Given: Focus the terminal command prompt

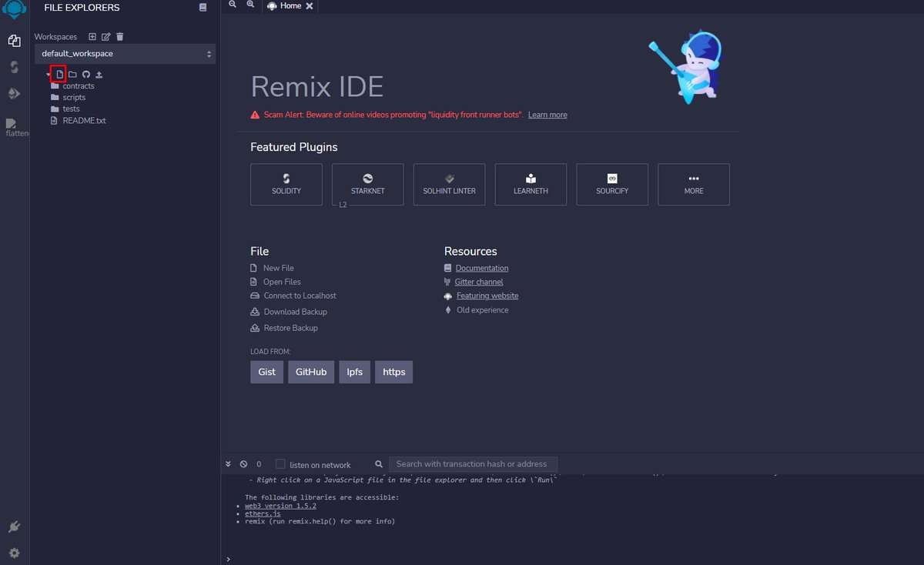Looking at the screenshot, I should (574, 558).
